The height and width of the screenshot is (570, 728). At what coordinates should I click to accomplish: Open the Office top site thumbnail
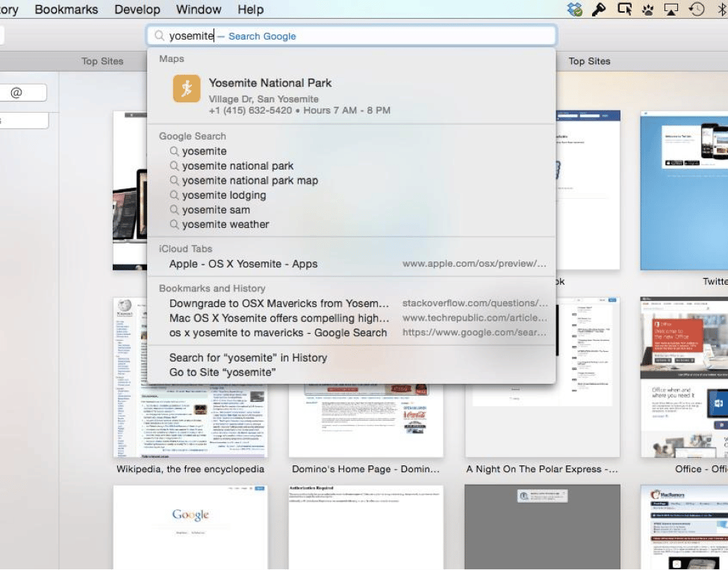pos(684,377)
